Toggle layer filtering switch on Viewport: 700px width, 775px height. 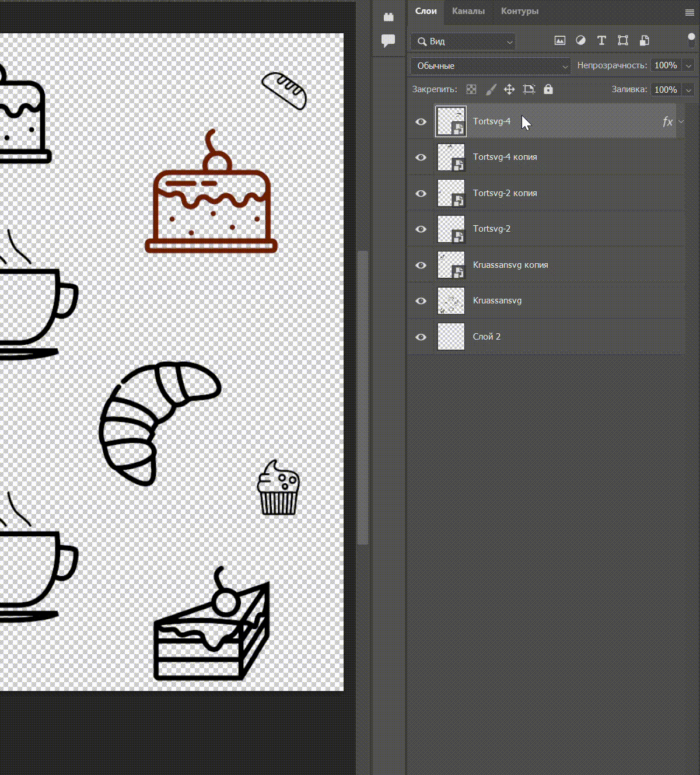(691, 41)
